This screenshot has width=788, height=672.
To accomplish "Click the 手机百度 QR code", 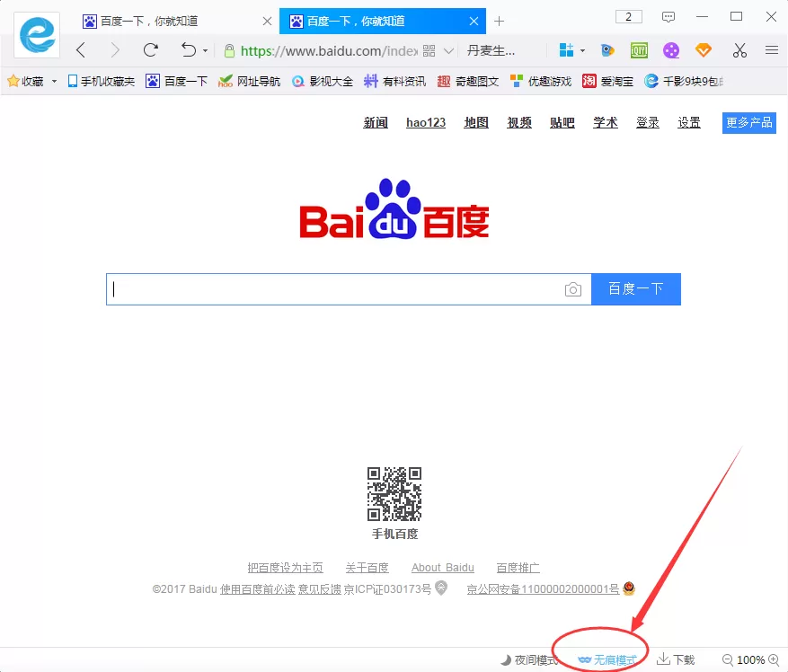I will click(x=394, y=493).
